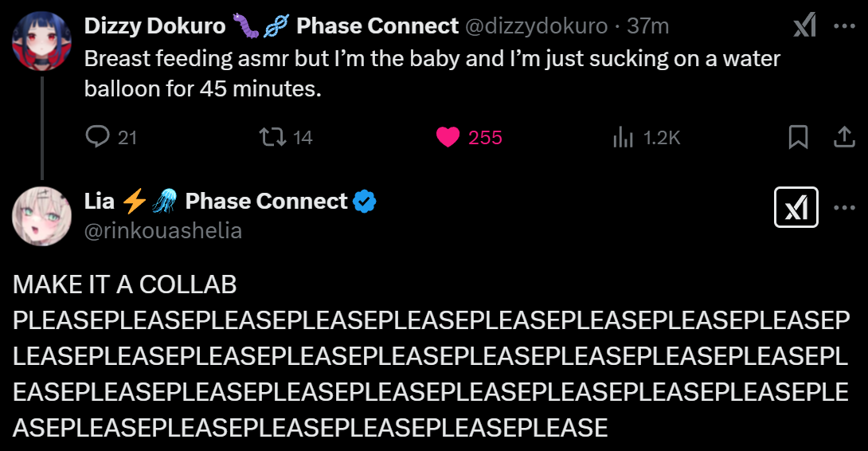Like Dizzy Dokuro's tweet with the heart
This screenshot has width=868, height=451.
tap(448, 137)
